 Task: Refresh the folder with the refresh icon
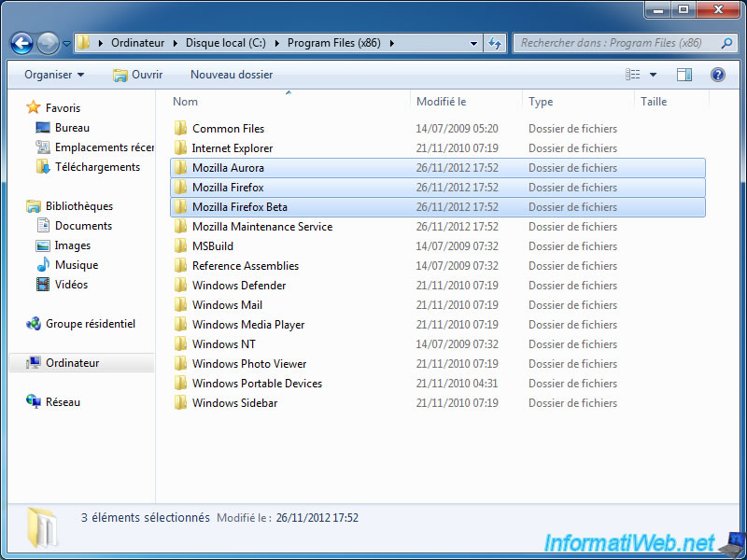495,43
